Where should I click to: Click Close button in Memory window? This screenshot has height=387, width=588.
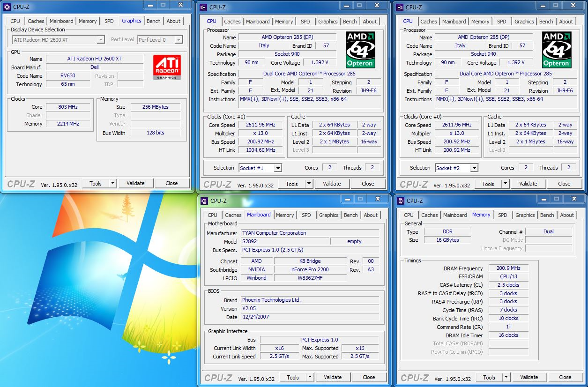click(x=565, y=377)
